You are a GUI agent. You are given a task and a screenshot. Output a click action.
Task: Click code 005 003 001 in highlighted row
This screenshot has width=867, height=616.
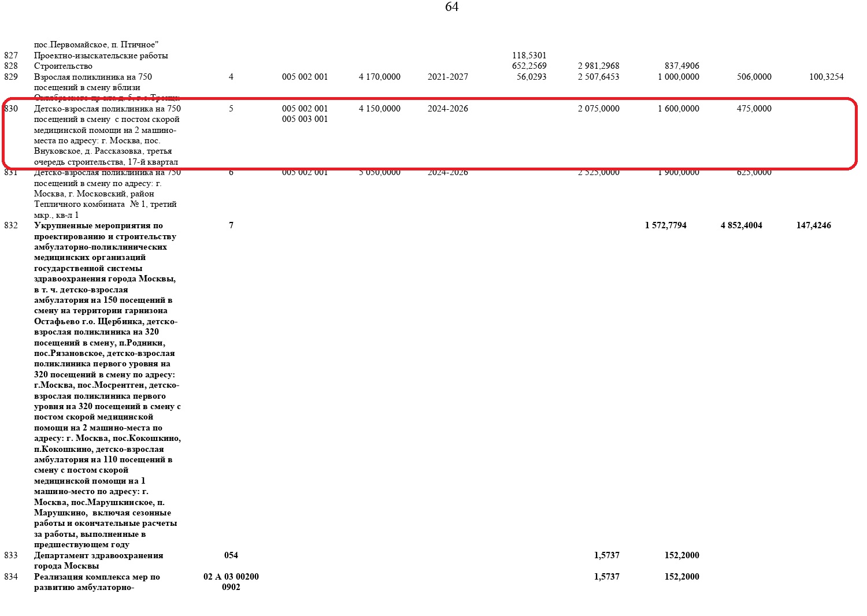[305, 119]
